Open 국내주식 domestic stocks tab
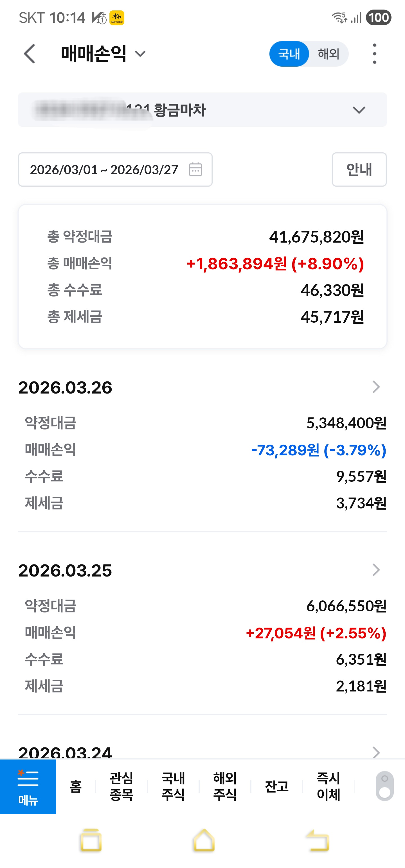The image size is (405, 868). [173, 786]
